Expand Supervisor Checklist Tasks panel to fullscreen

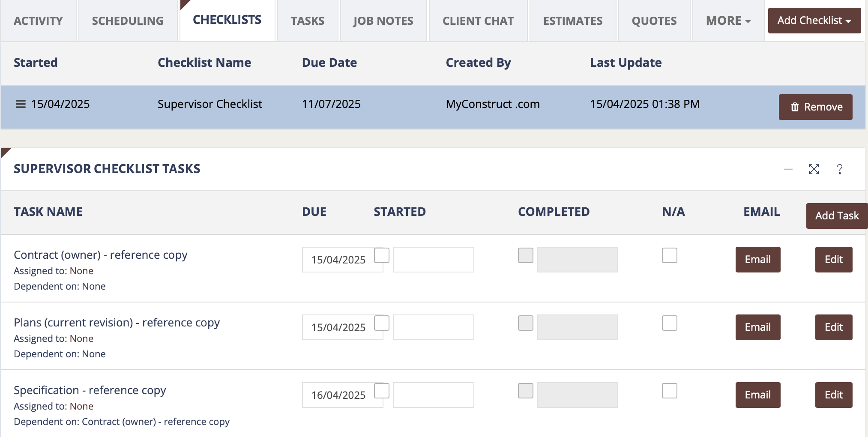pos(814,169)
